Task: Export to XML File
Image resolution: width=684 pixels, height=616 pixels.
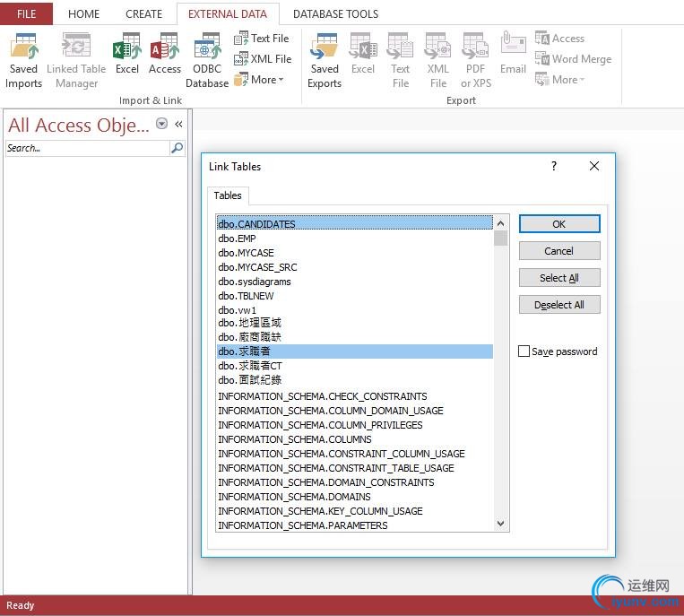Action: coord(438,60)
